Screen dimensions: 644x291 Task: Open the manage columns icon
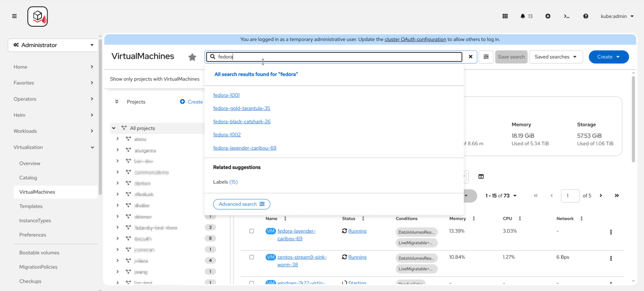tap(481, 176)
